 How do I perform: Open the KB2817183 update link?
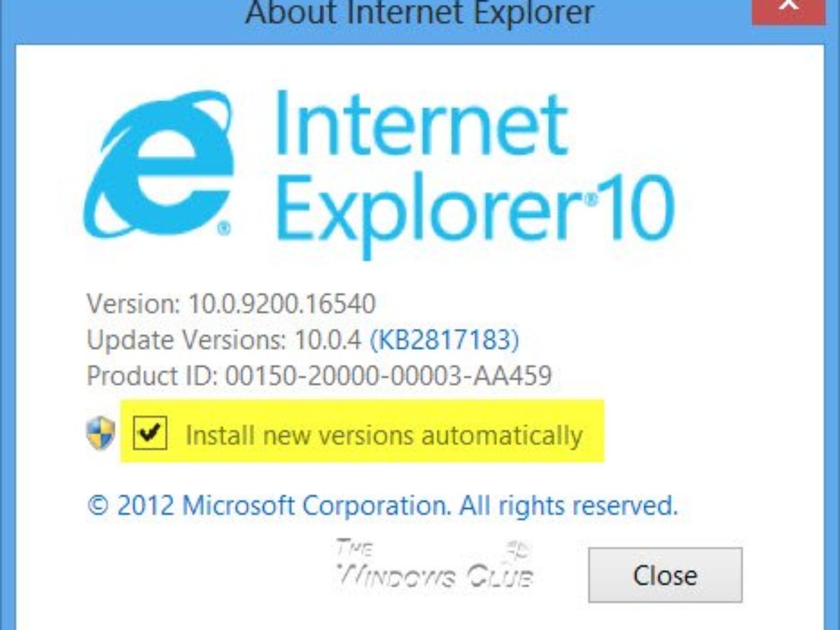coord(444,340)
